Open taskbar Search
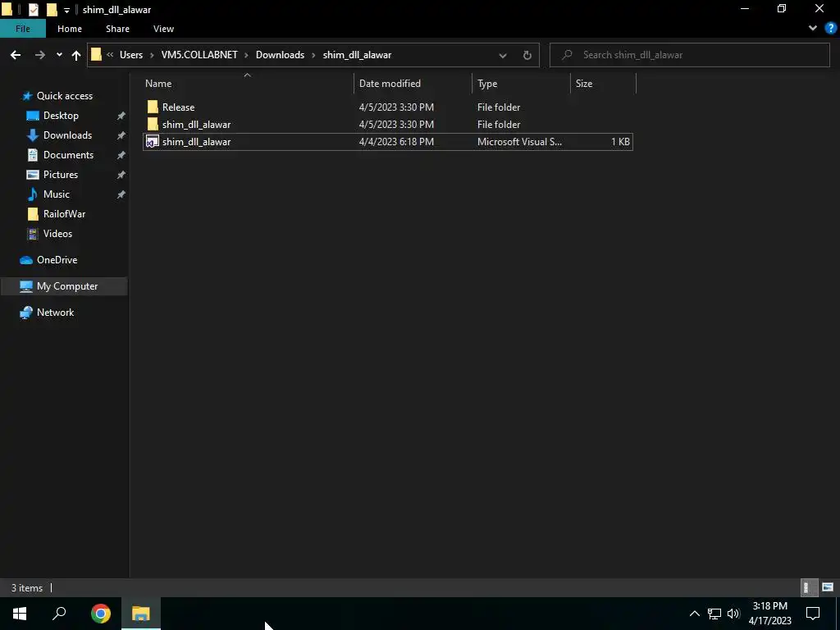 coord(59,614)
